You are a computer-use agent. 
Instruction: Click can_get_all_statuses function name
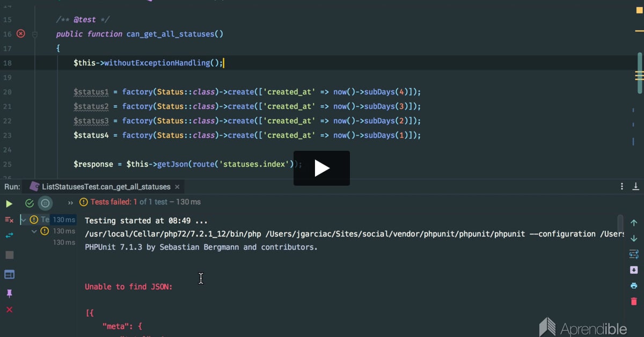(x=170, y=34)
